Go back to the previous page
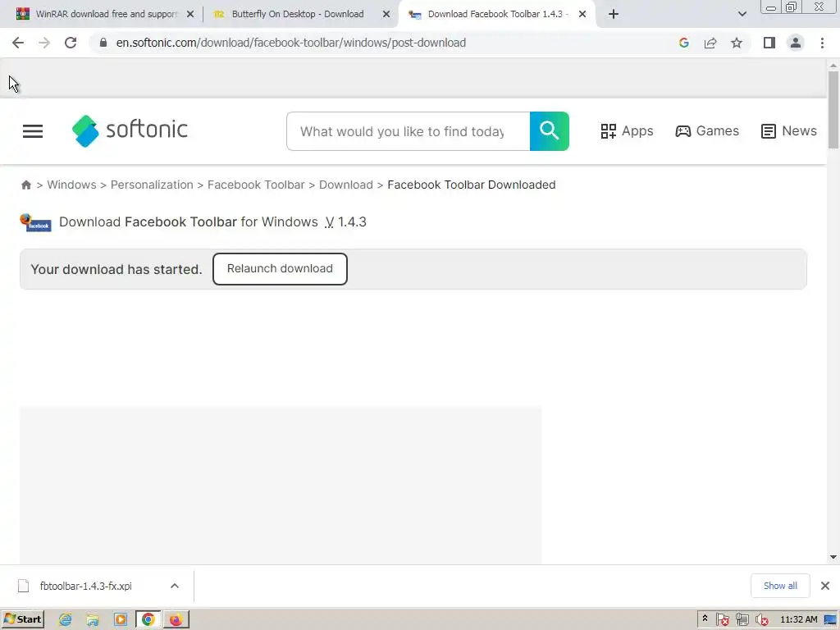840x630 pixels. [x=18, y=43]
